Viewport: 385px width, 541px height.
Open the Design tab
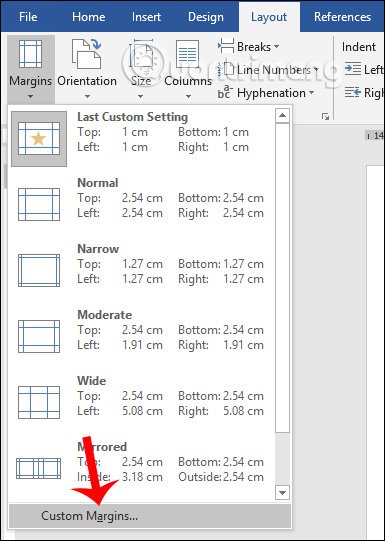[206, 17]
